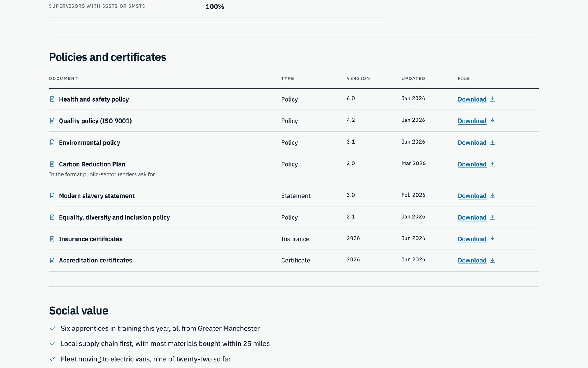
Task: Select the Carbon Reduction Plan title
Action: [92, 164]
